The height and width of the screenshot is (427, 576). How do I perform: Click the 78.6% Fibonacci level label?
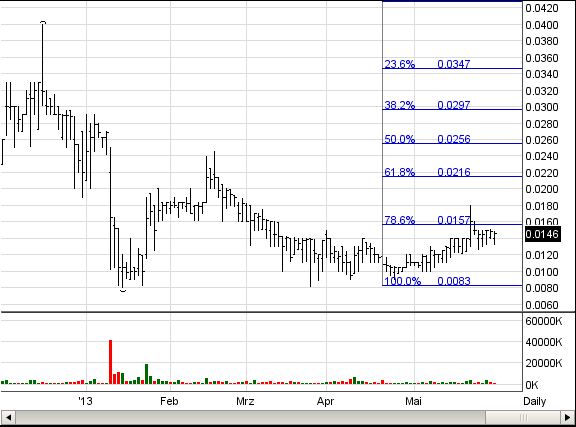click(399, 220)
